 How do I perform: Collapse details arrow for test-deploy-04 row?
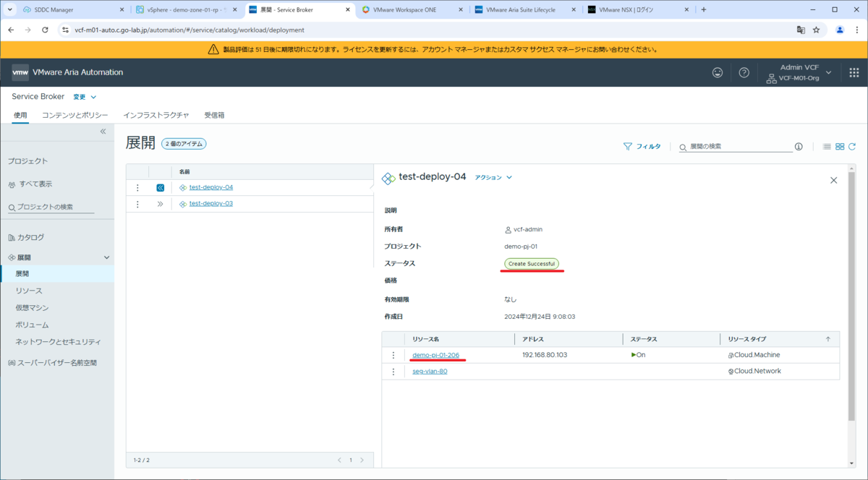click(x=161, y=188)
